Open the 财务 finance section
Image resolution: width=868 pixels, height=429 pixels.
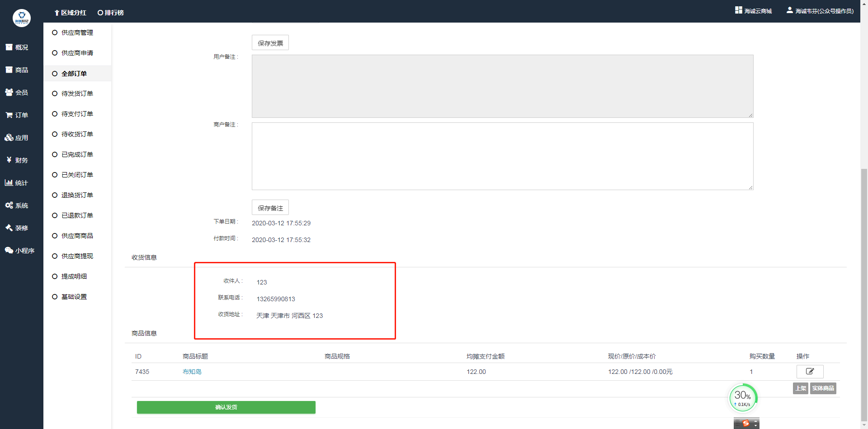pos(17,160)
